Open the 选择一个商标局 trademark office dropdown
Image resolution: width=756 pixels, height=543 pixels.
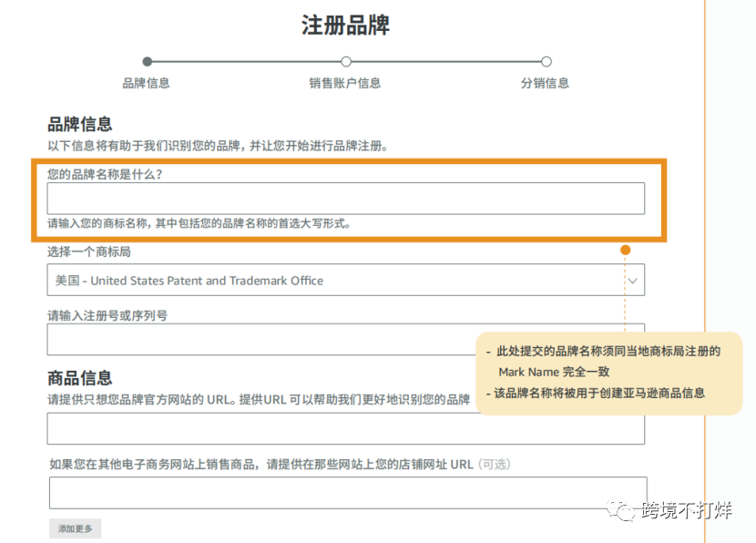pos(346,281)
